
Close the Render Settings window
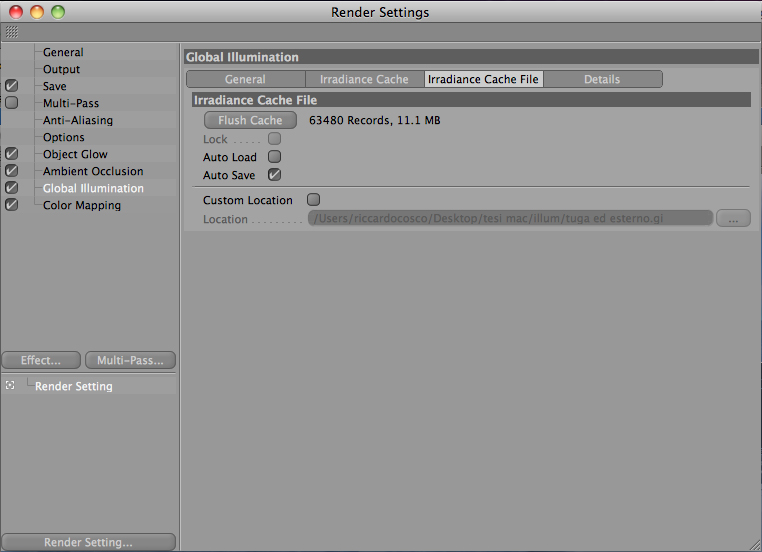(x=16, y=12)
